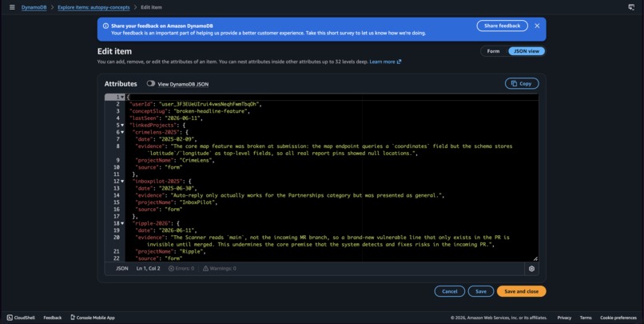Click the lastSeen value "2026-06-11" on line 4
The width and height of the screenshot is (644, 324).
[x=184, y=118]
